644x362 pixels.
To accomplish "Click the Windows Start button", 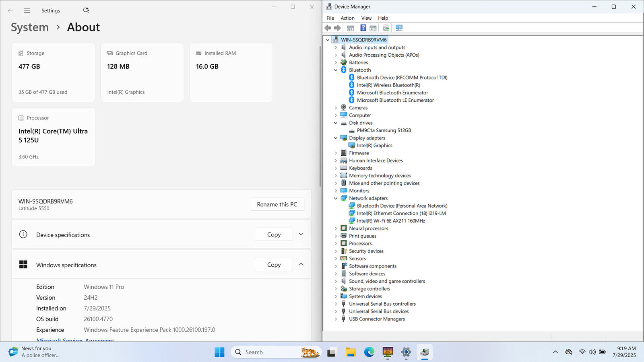I will coord(219,352).
